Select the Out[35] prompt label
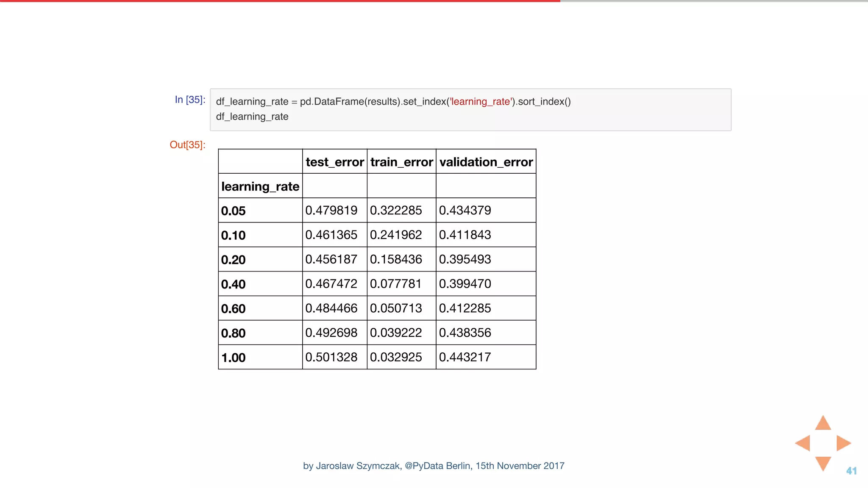This screenshot has width=868, height=488. tap(187, 145)
